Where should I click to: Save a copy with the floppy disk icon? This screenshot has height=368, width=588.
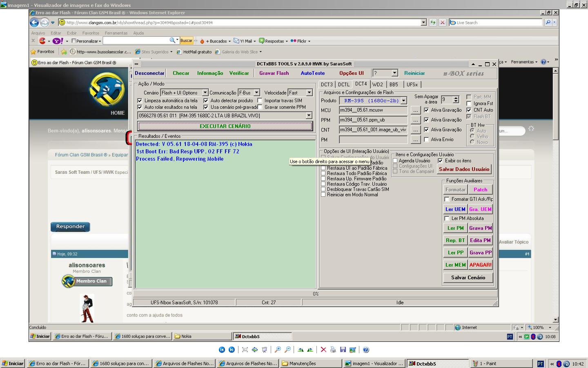pyautogui.click(x=343, y=350)
